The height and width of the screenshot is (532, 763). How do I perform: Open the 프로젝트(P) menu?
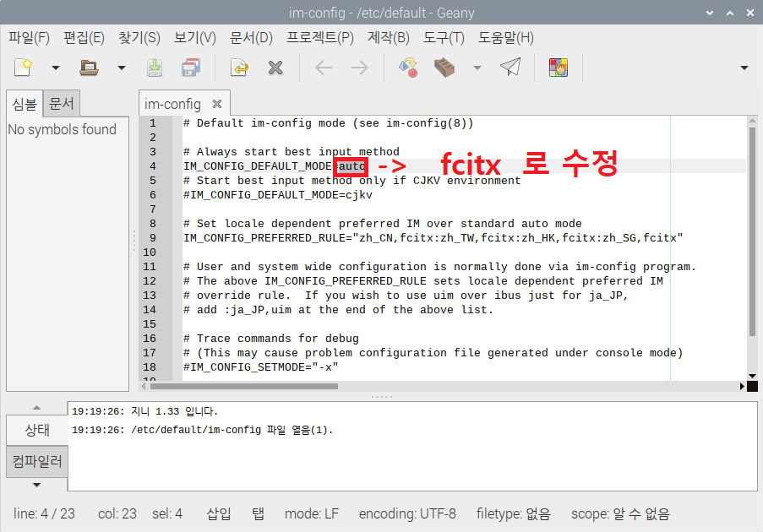[319, 37]
